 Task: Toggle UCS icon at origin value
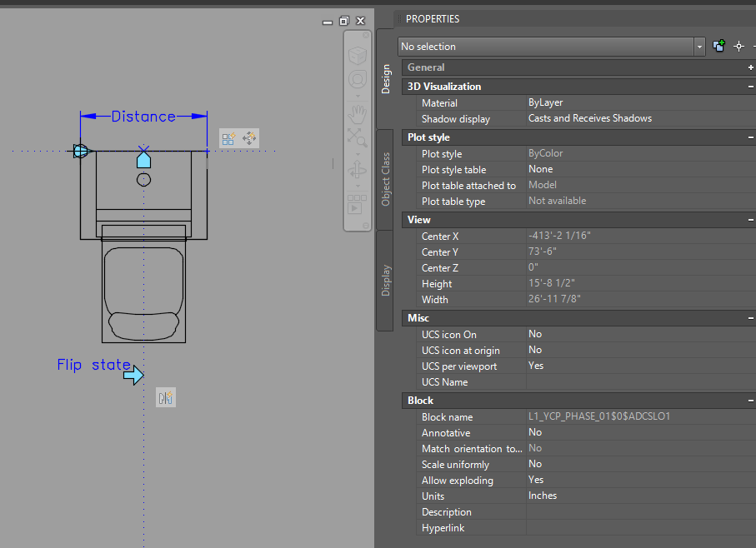coord(641,350)
